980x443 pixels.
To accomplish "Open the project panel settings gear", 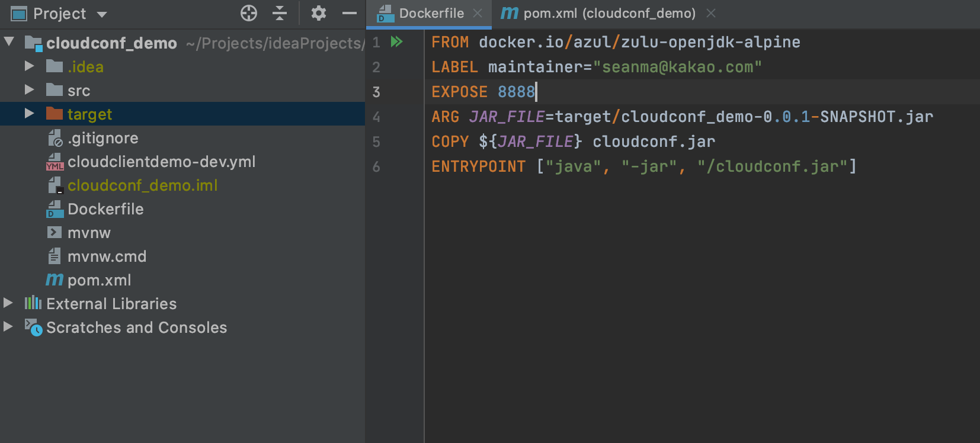I will point(319,13).
